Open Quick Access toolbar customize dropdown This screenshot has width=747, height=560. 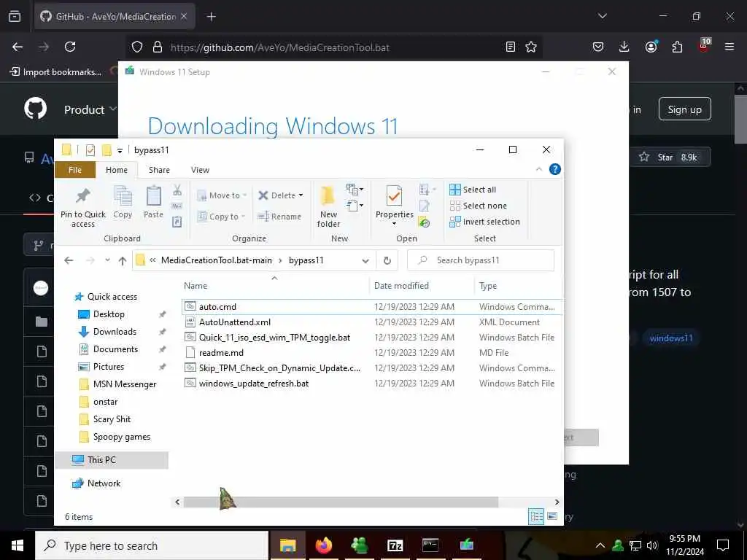pyautogui.click(x=120, y=150)
